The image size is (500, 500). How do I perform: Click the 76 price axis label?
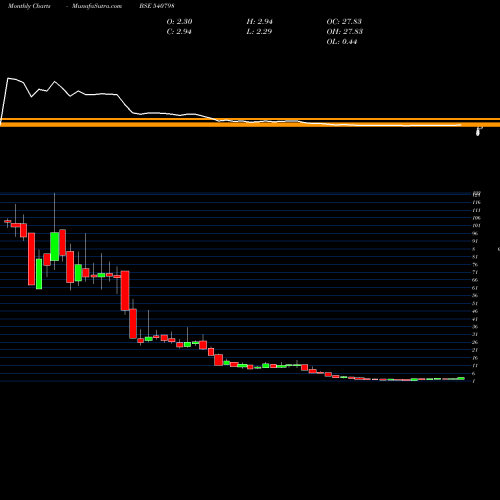click(475, 265)
